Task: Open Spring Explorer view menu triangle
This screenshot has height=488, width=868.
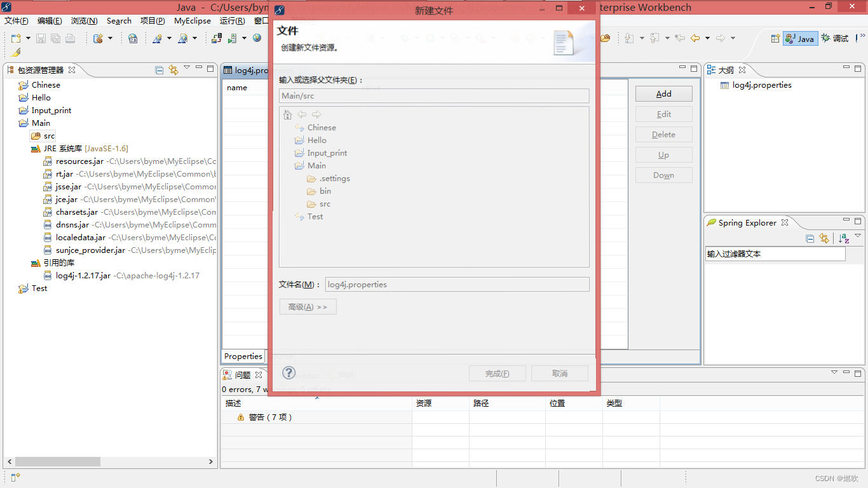Action: click(x=858, y=236)
